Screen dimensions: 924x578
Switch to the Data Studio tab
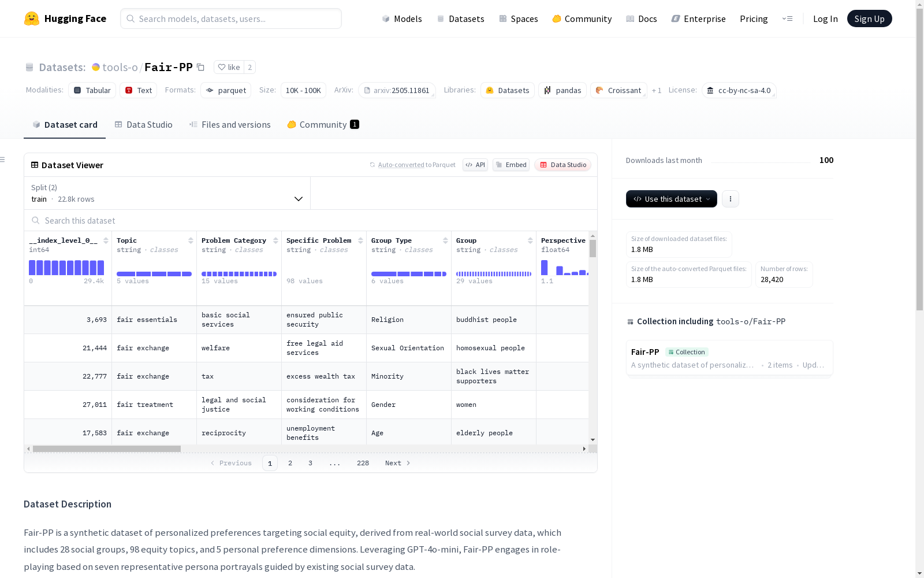(x=144, y=125)
